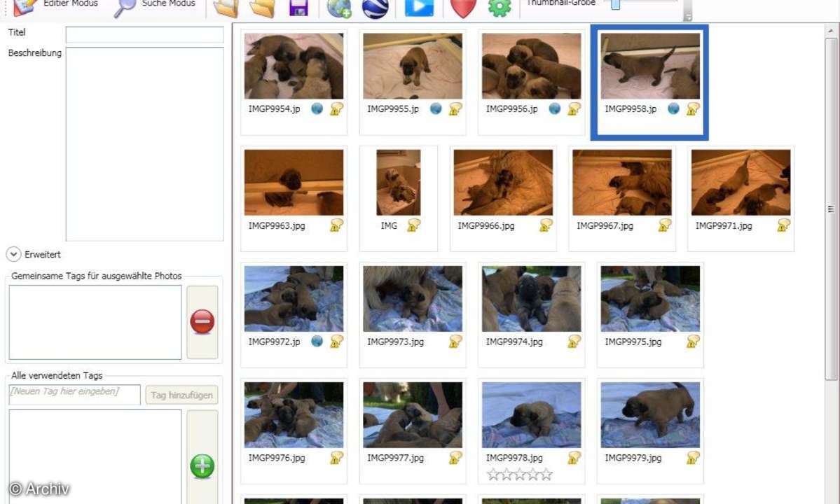
Task: Open the toolbar overflow arrow
Action: pyautogui.click(x=688, y=17)
